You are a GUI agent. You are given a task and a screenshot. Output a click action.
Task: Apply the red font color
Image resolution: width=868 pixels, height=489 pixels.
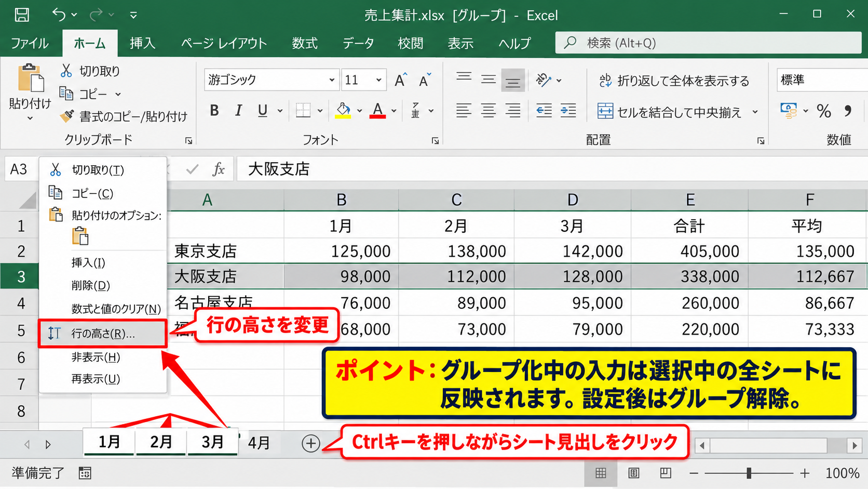tap(377, 110)
